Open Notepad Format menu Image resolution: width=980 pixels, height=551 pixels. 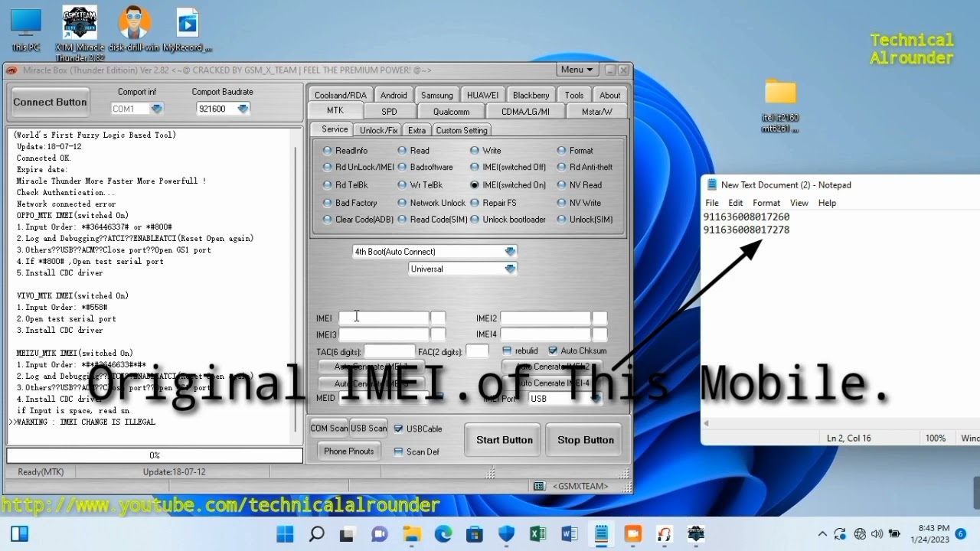(x=766, y=203)
